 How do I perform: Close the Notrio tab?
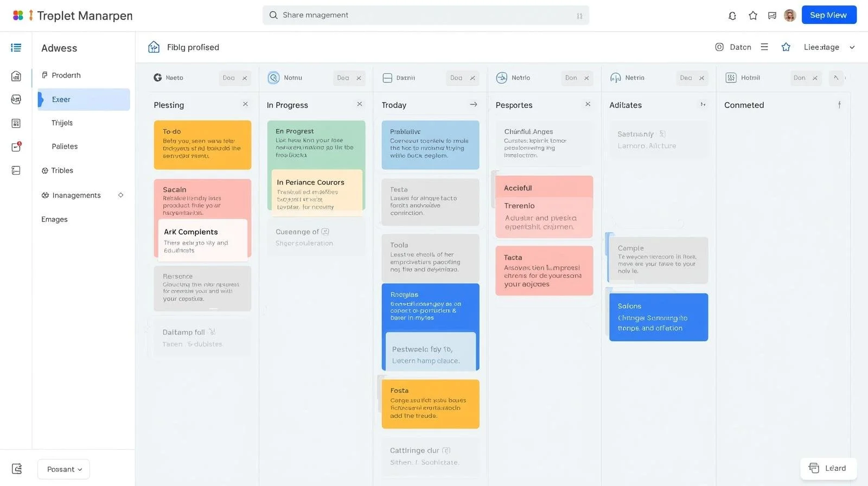pos(586,78)
